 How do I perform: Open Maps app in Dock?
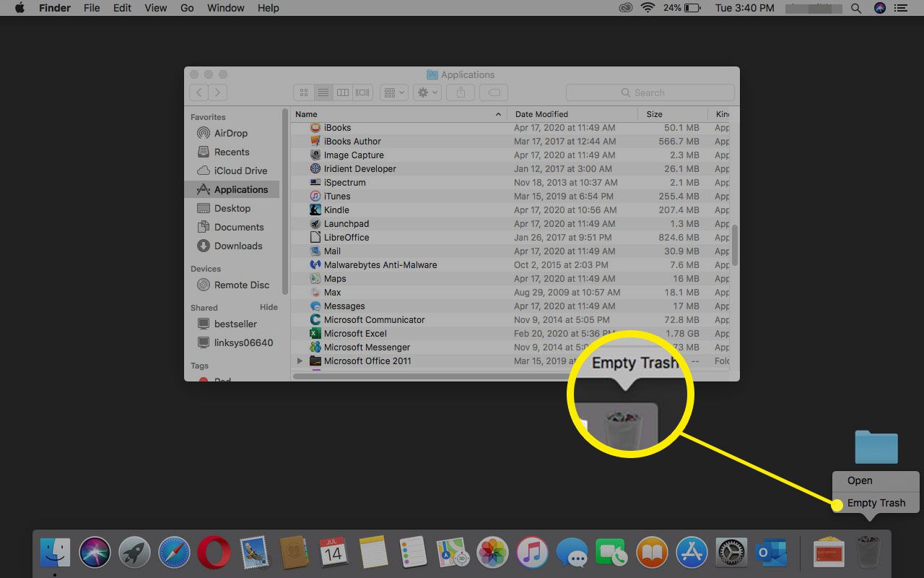[x=453, y=553]
